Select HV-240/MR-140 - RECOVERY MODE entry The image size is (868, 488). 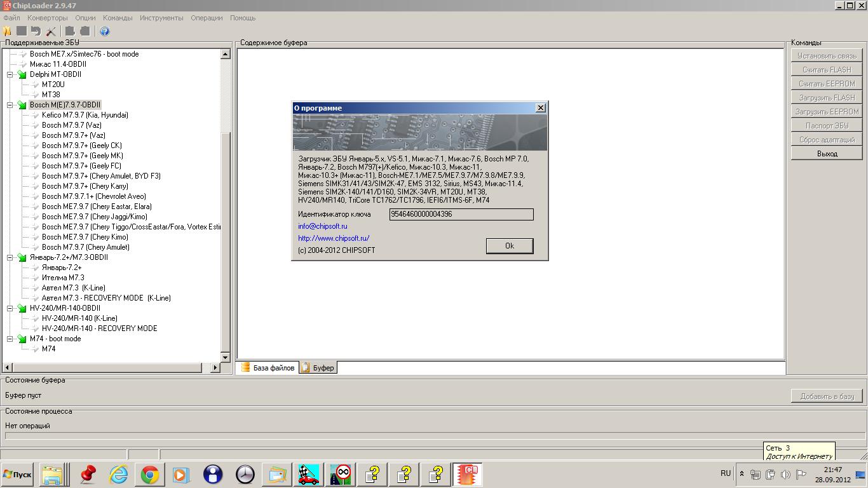coord(100,329)
